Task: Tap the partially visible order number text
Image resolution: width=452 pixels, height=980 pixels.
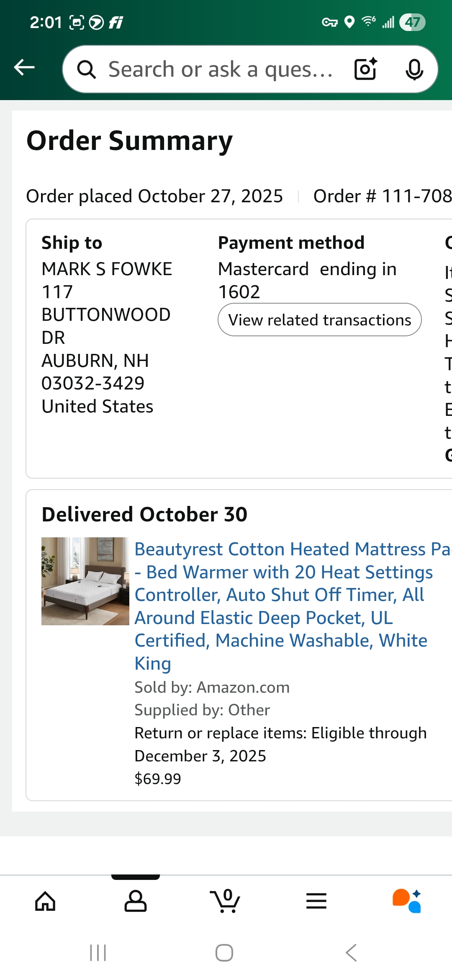Action: [x=383, y=196]
